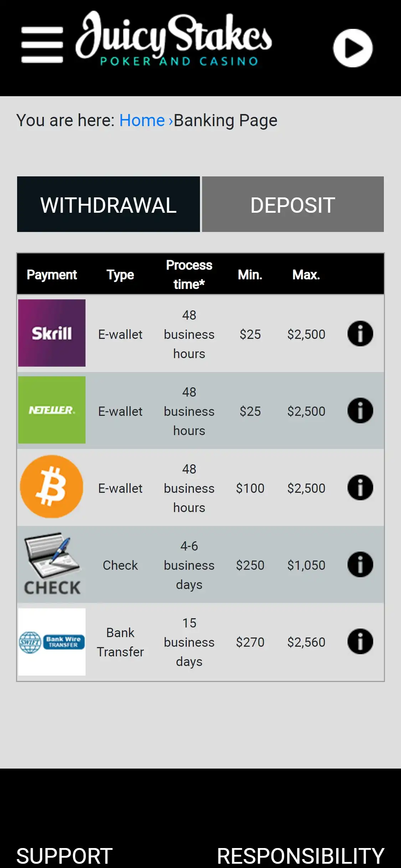Click the Neteller payment logo

(x=52, y=410)
